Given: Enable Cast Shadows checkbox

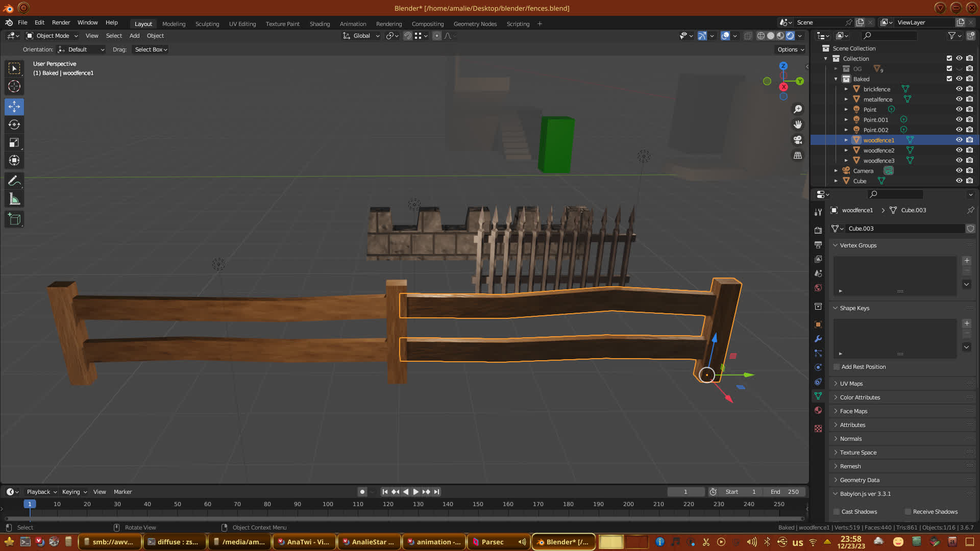Looking at the screenshot, I should click(837, 512).
